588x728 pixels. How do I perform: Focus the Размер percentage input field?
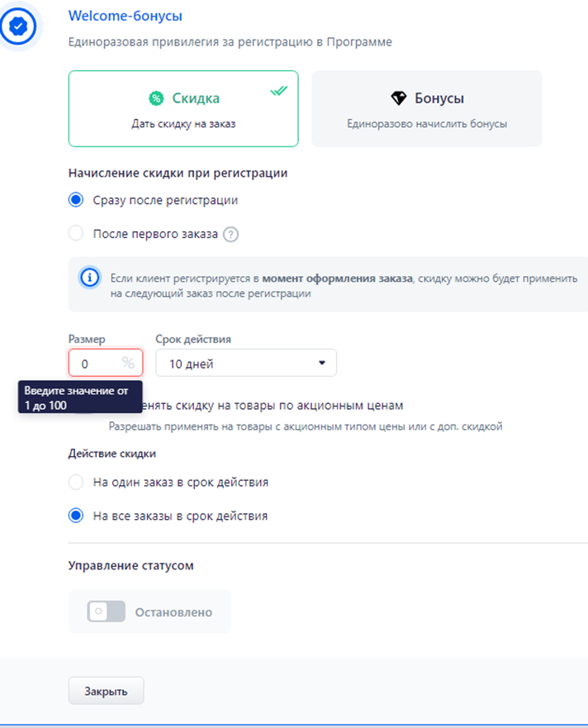click(106, 363)
